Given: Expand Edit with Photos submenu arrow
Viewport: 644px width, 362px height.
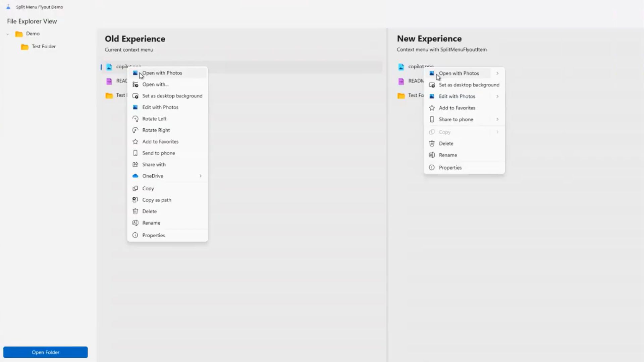Looking at the screenshot, I should point(497,97).
